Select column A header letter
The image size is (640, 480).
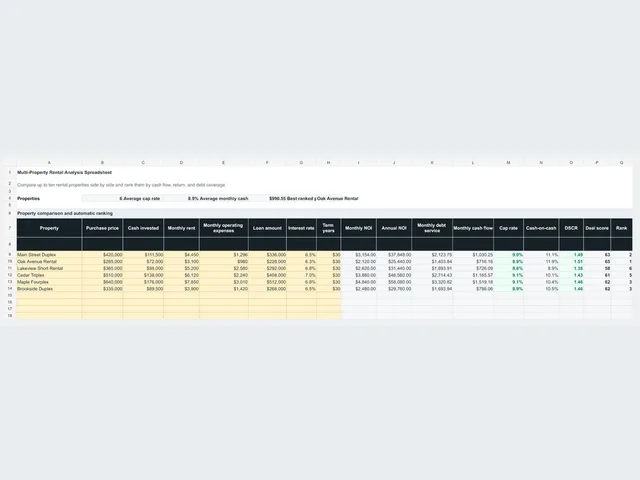[x=49, y=162]
